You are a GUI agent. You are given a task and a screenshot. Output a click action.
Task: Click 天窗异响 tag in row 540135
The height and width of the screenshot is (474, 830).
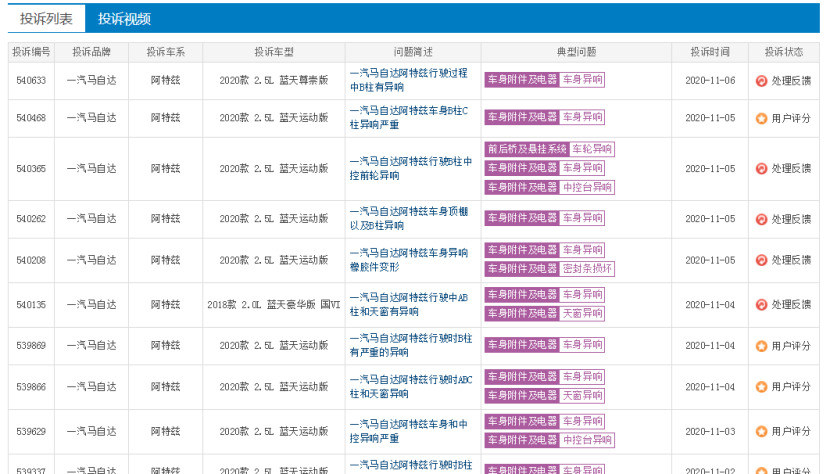tap(582, 314)
